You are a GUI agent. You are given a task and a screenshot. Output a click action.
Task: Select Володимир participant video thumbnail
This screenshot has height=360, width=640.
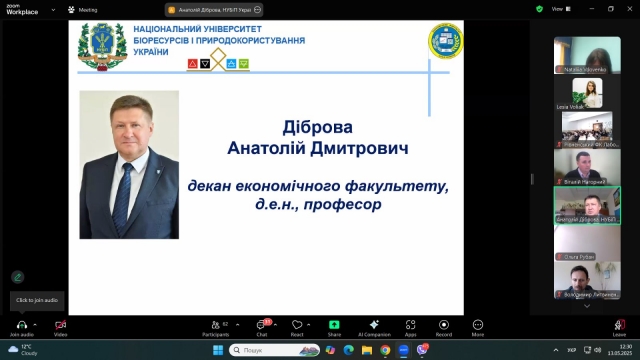click(x=587, y=280)
